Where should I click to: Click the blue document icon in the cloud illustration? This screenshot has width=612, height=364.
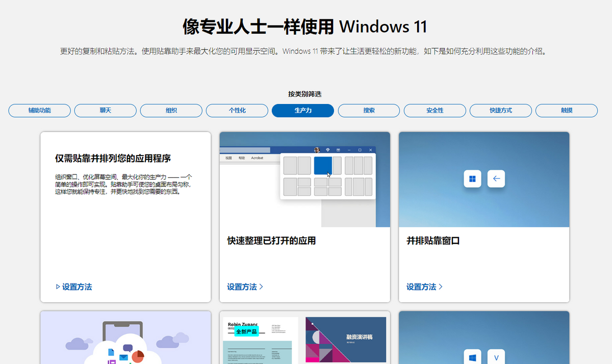point(111,352)
